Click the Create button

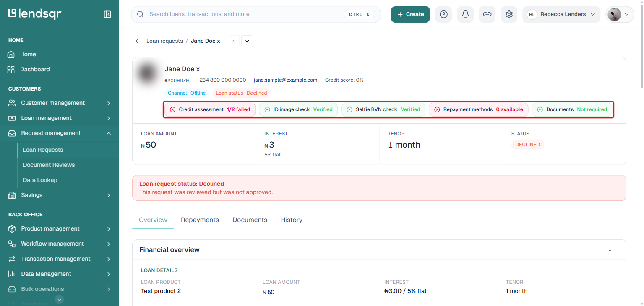[410, 14]
